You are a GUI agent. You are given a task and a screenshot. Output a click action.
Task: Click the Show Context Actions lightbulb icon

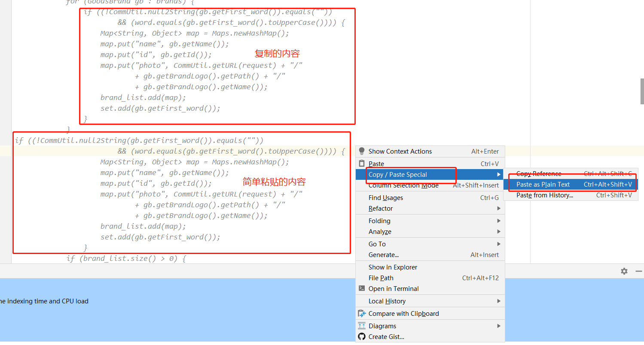click(361, 151)
